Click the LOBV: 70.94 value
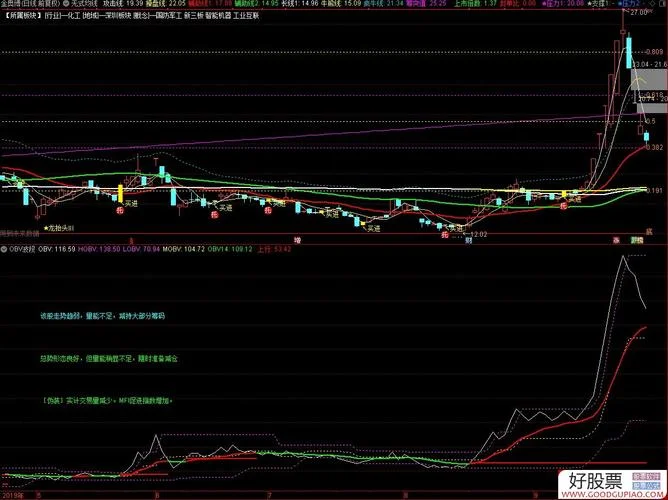Screen dimensions: 668x500 click(141, 249)
